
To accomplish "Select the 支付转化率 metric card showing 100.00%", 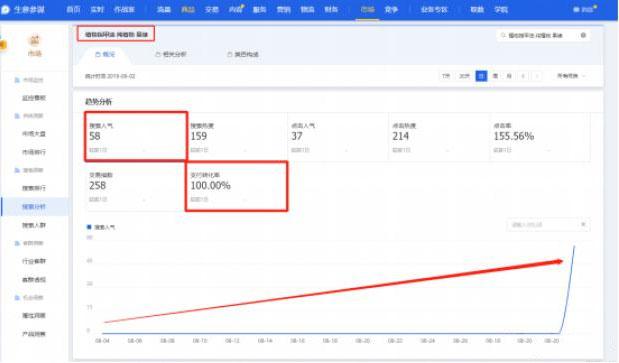I will (236, 186).
